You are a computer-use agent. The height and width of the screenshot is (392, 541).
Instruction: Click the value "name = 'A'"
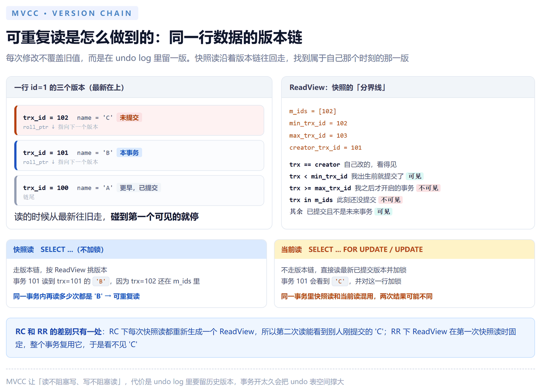pyautogui.click(x=95, y=188)
